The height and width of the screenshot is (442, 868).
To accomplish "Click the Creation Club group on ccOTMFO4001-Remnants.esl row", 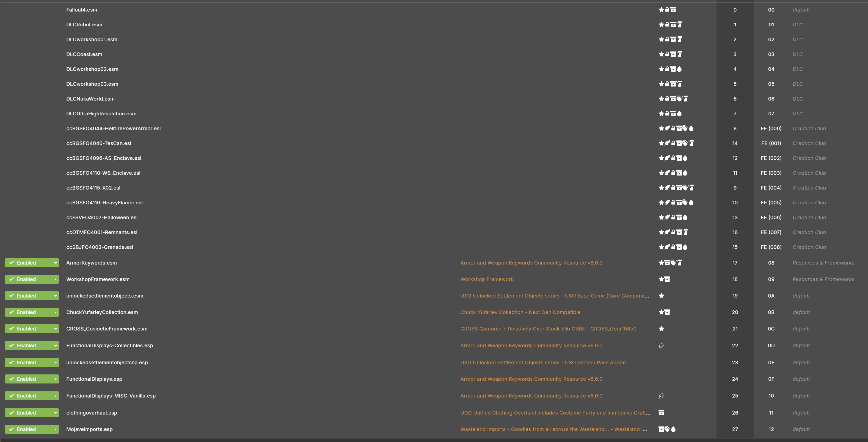I will pyautogui.click(x=809, y=232).
